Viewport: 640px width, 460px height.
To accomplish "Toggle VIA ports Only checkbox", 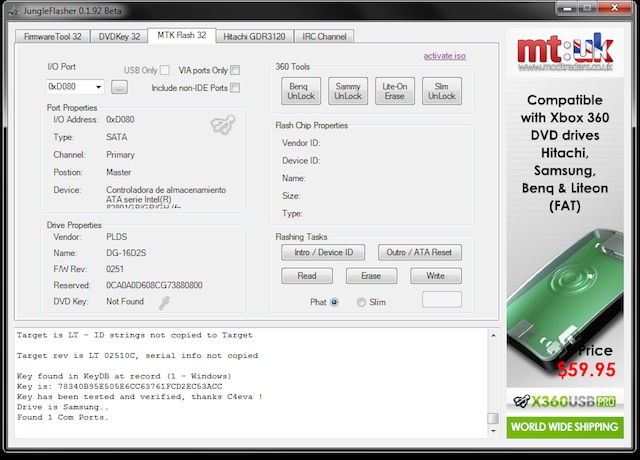I will 235,70.
